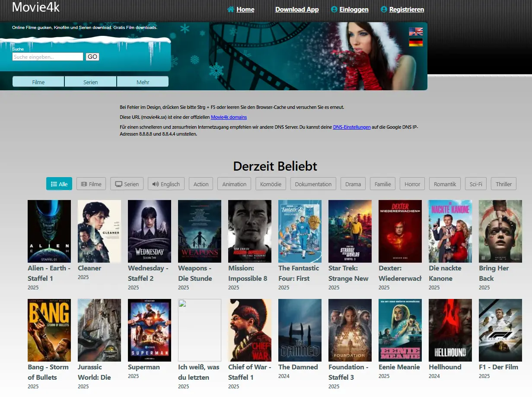Expand the Filme navigation menu
Screen dimensions: 532x397
(38, 82)
